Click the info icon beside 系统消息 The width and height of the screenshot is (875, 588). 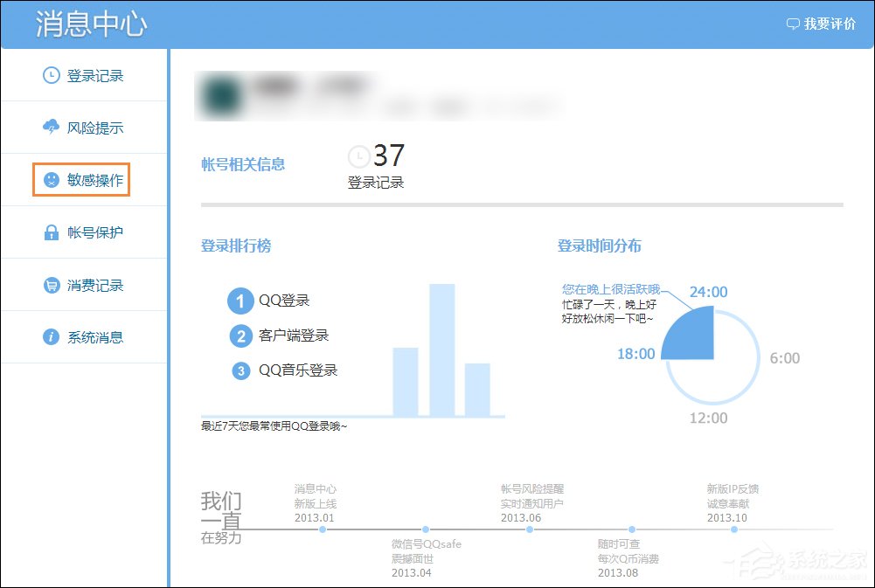(x=50, y=336)
